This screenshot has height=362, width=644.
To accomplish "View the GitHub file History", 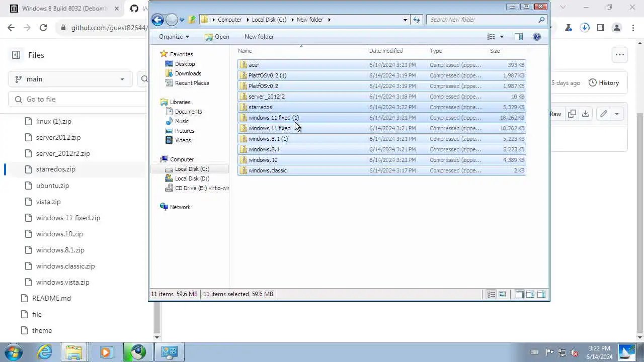I will coord(604,83).
